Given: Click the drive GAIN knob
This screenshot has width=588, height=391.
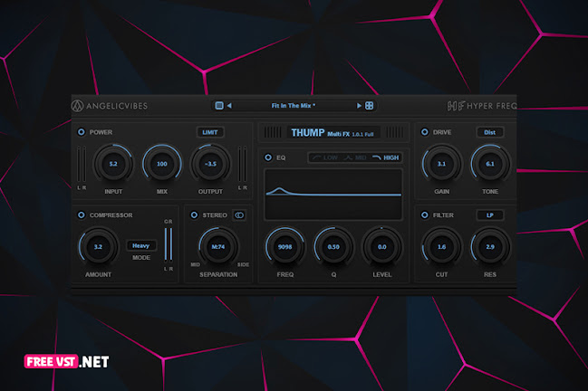Looking at the screenshot, I should click(x=442, y=164).
